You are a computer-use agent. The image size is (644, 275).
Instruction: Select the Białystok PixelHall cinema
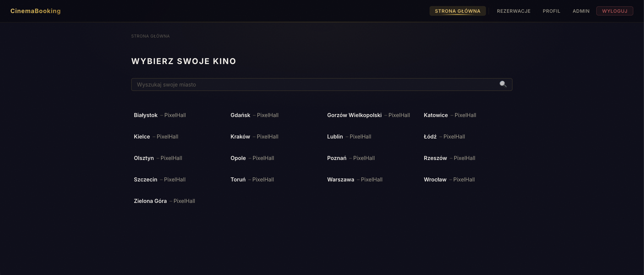pos(160,115)
